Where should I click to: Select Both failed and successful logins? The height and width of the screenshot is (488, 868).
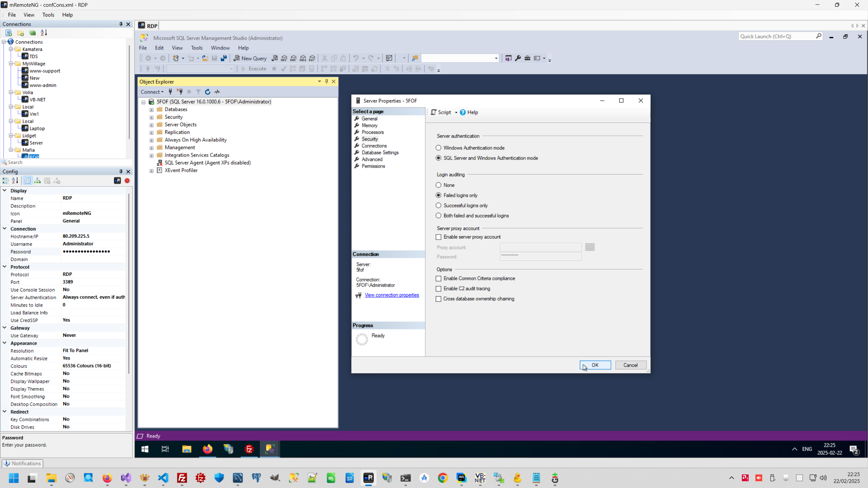pyautogui.click(x=438, y=216)
